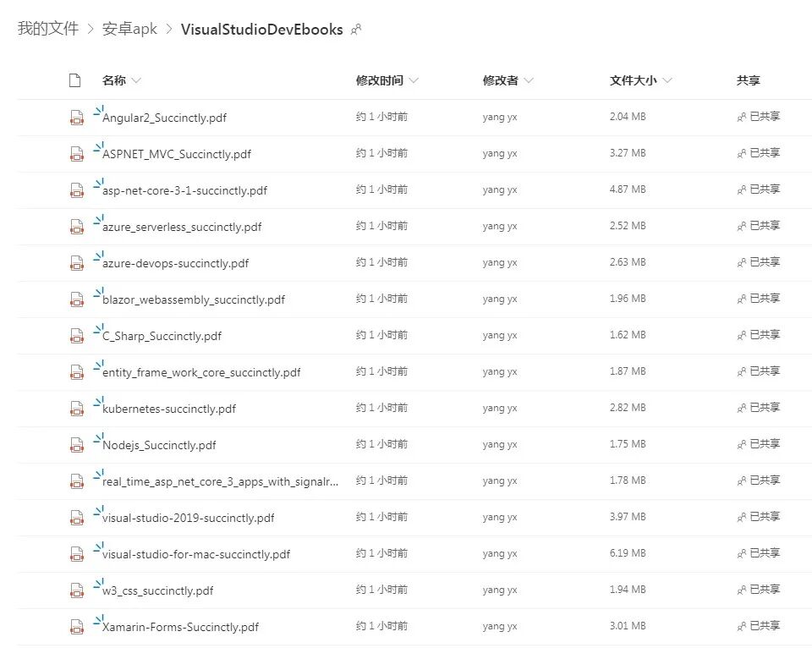Open sharing for Xamarin-Forms-Succinctly.pdf

tap(759, 626)
